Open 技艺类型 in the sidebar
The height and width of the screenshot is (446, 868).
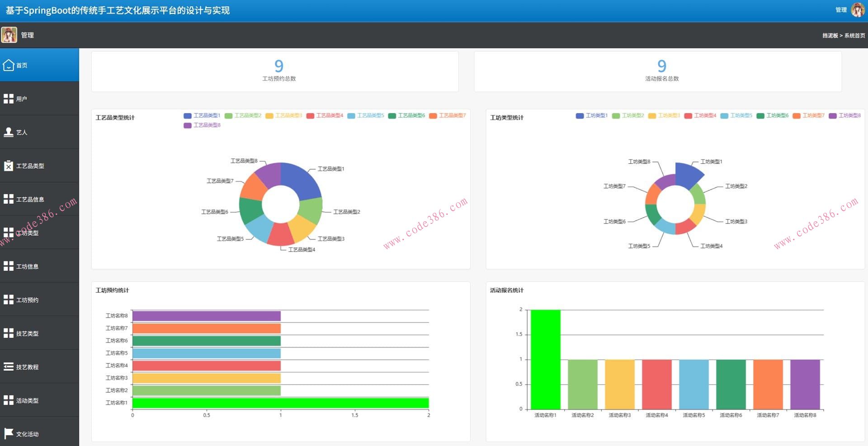point(39,333)
